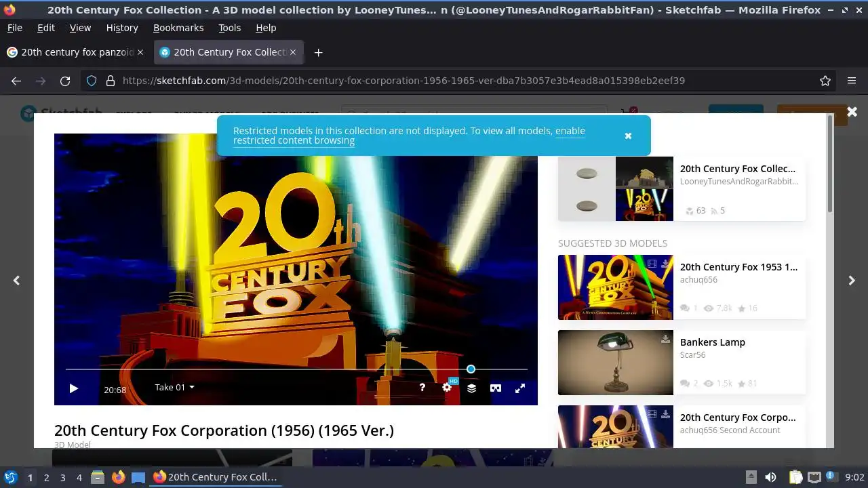The width and height of the screenshot is (868, 488).
Task: Click download icon on 1953 model thumbnail
Action: 665,263
